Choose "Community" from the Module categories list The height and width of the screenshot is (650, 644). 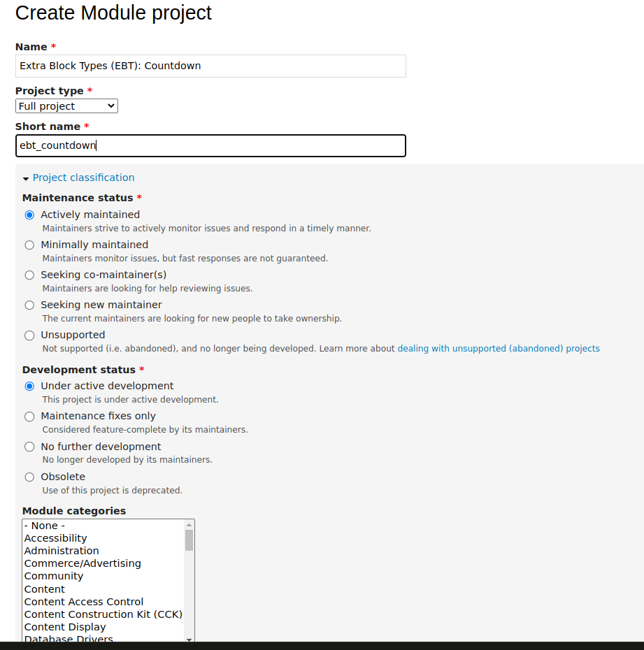pyautogui.click(x=54, y=576)
